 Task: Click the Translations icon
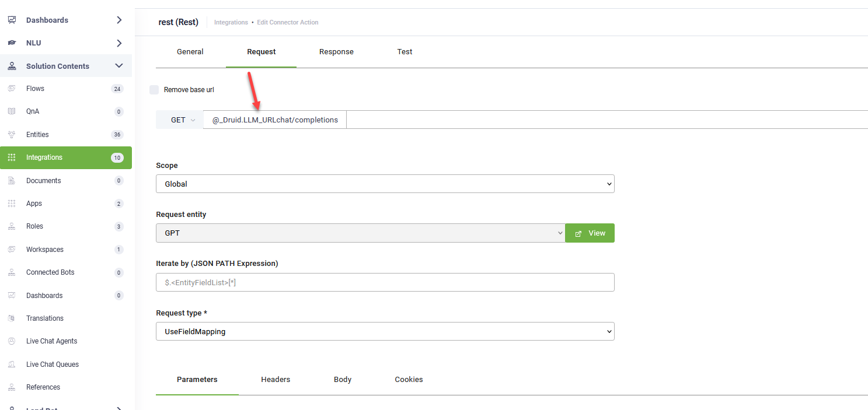[x=12, y=318]
